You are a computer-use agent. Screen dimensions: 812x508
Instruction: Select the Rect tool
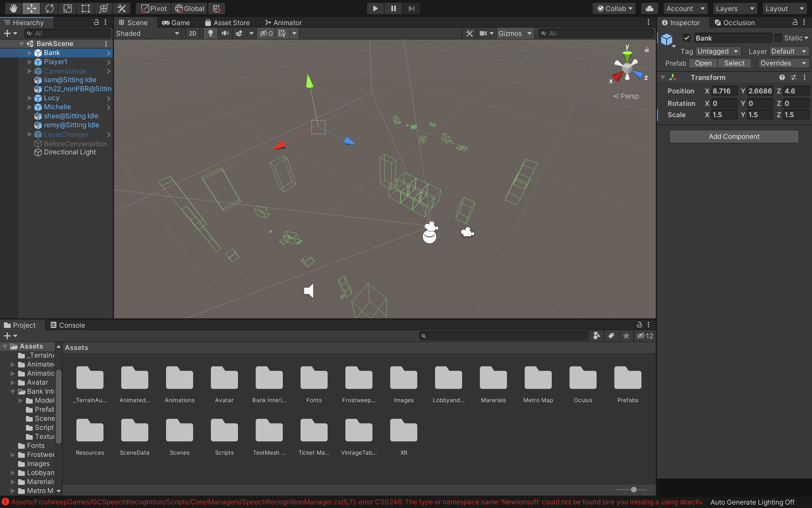(85, 8)
